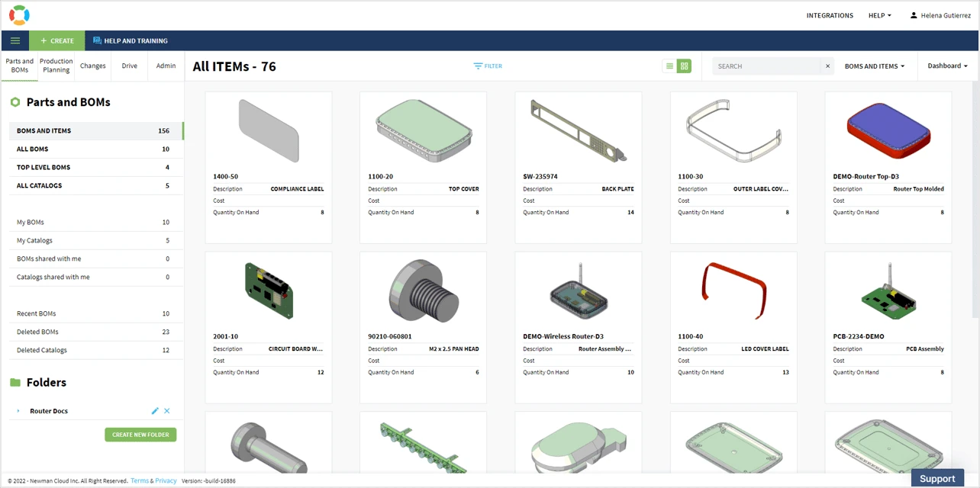Open the DEMO-Wireless Router-D3 thumbnail
Viewport: 980px width, 488px height.
pyautogui.click(x=578, y=290)
